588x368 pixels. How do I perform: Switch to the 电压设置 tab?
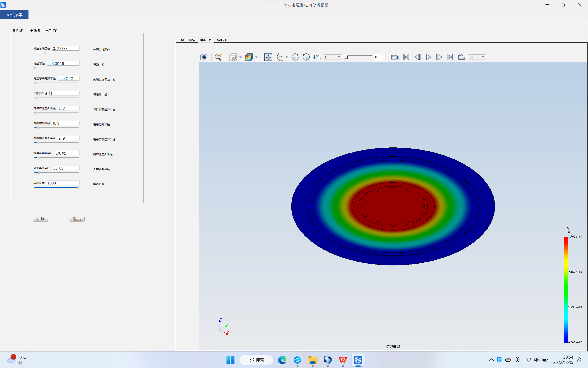pos(51,30)
